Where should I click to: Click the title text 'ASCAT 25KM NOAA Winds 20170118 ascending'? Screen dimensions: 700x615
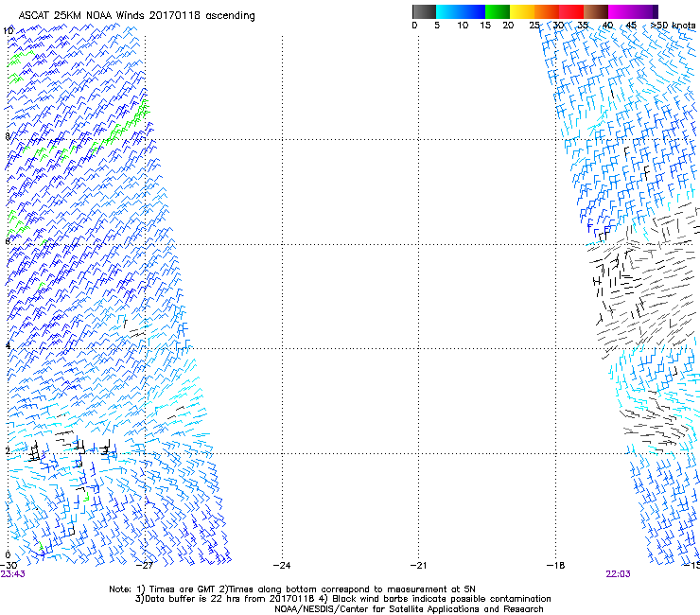[x=136, y=16]
